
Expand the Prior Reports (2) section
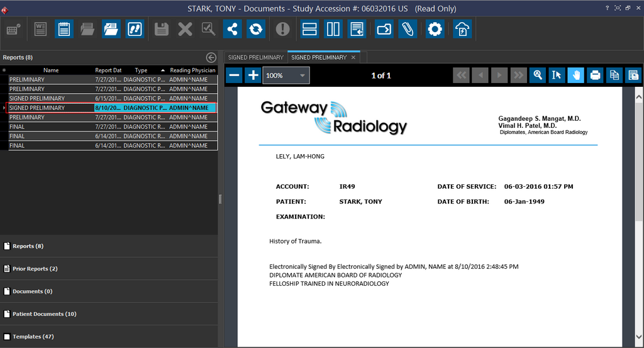point(35,269)
